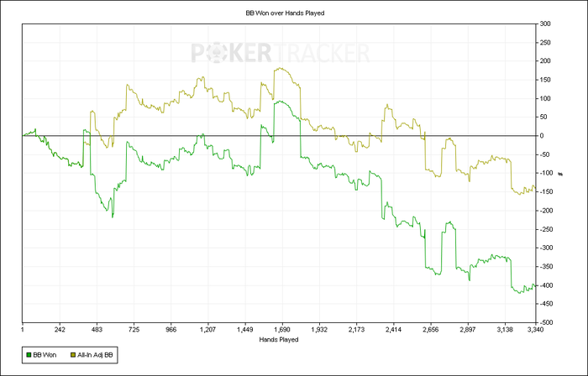Click x-axis tick label 242
588x376 pixels.
[x=60, y=330]
